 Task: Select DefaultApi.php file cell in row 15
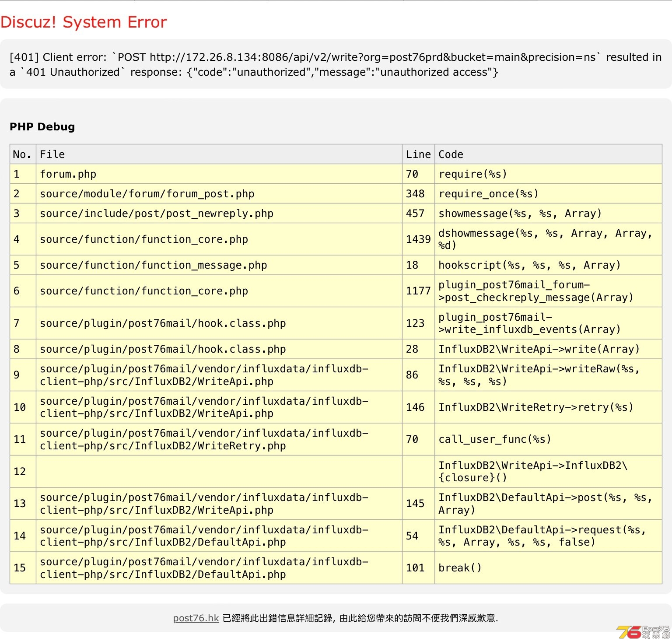219,567
